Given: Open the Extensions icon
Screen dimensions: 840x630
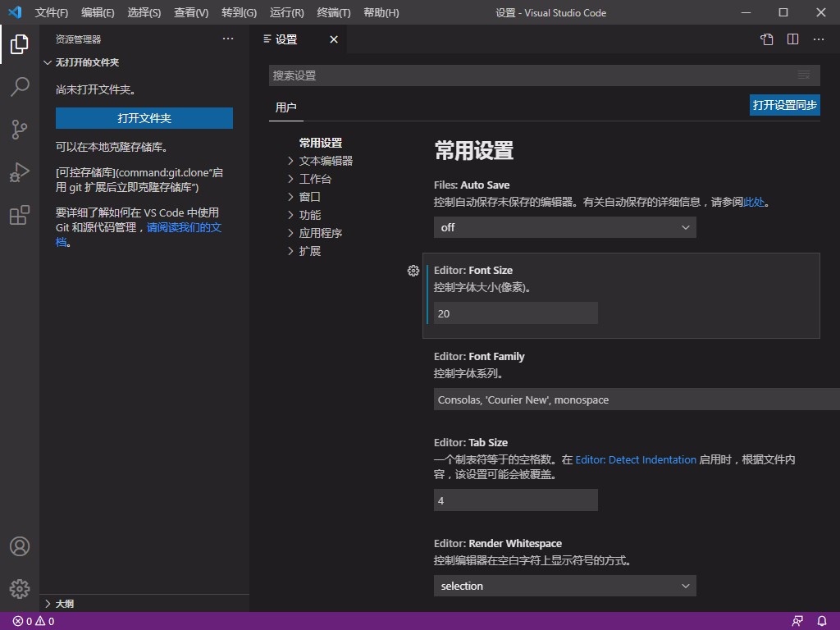Looking at the screenshot, I should click(19, 215).
